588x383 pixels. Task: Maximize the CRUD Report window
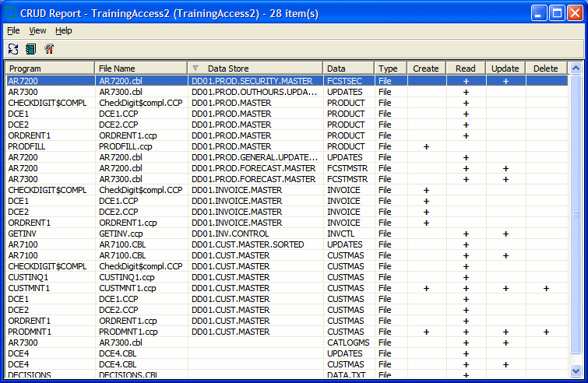click(558, 13)
